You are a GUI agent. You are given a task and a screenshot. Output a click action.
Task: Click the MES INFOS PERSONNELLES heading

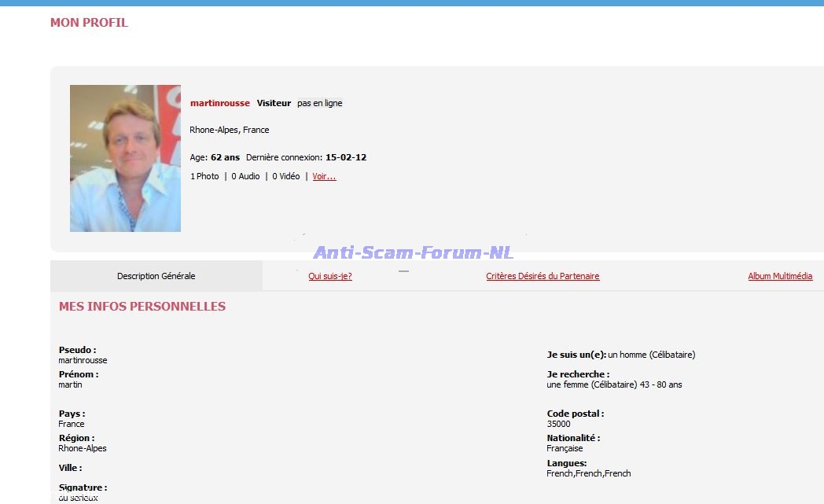click(142, 307)
